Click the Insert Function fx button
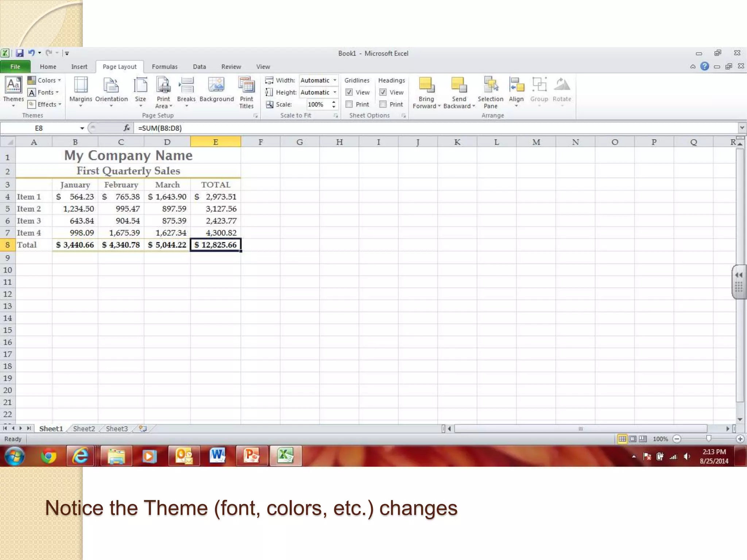Image resolution: width=747 pixels, height=560 pixels. coord(127,128)
